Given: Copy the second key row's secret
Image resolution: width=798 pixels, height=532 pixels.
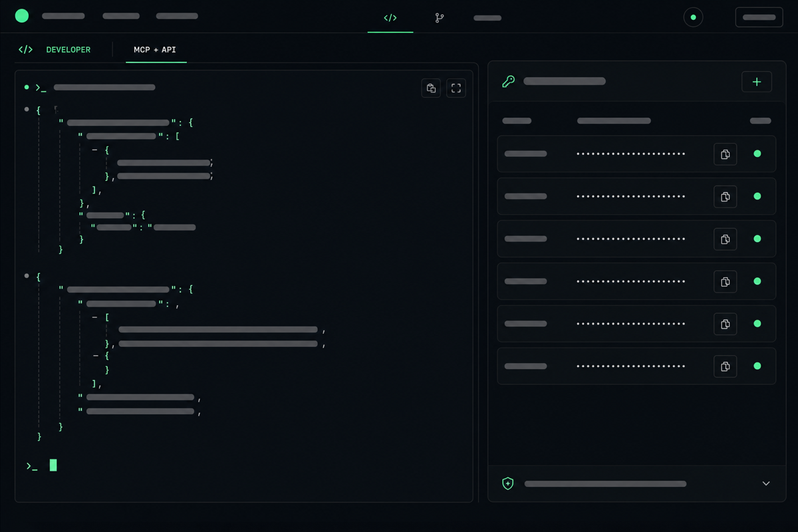Looking at the screenshot, I should [x=726, y=197].
